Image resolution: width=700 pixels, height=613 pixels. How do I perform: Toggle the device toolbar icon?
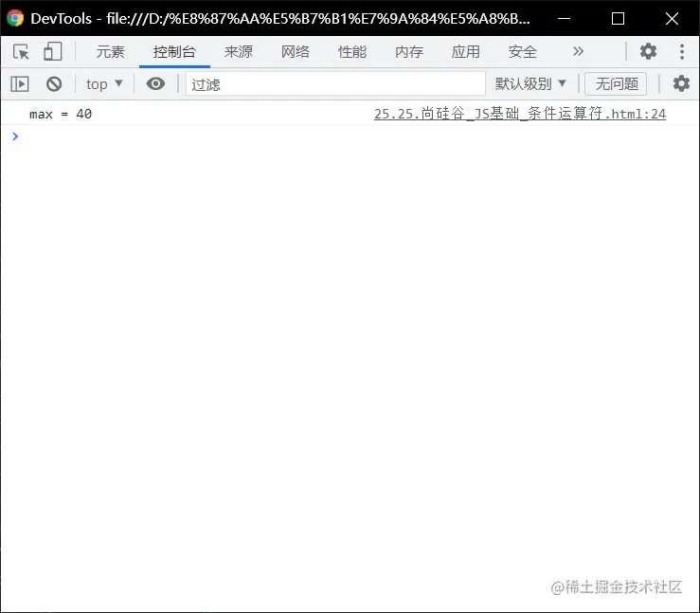(52, 52)
